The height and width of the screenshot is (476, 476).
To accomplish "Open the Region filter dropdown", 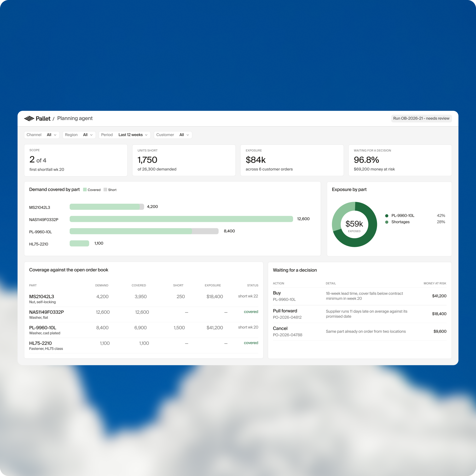I will point(79,135).
